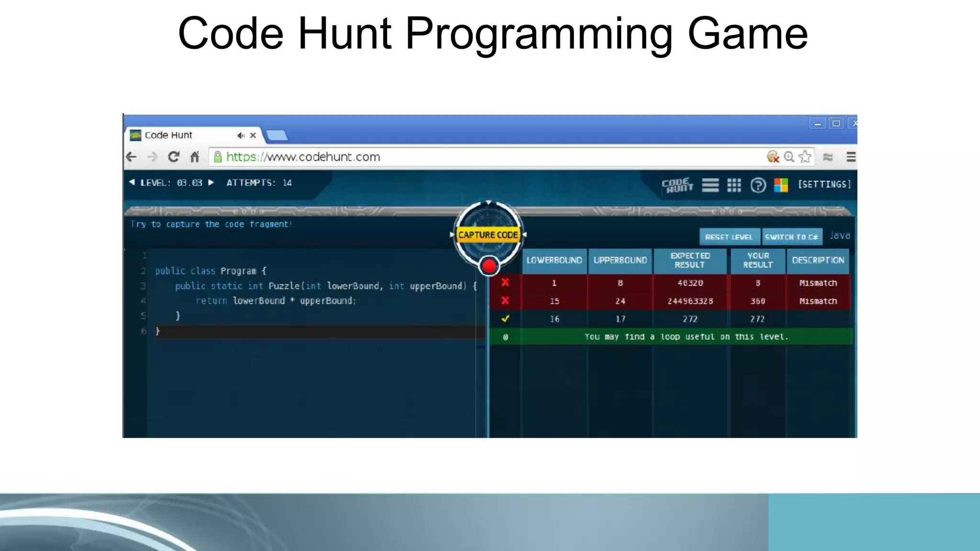This screenshot has height=551, width=980.
Task: Click the red X on row with 40320
Action: tap(505, 283)
